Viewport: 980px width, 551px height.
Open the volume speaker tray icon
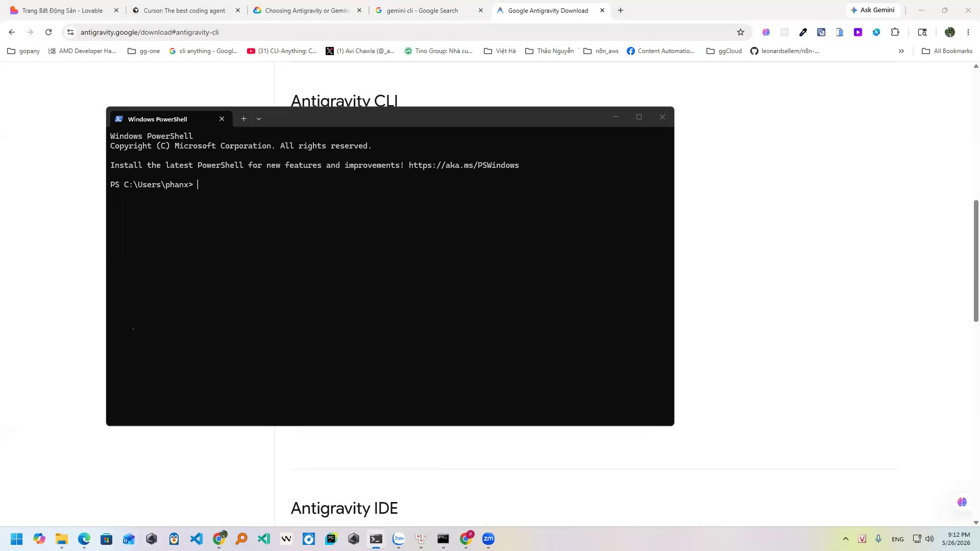click(x=929, y=539)
